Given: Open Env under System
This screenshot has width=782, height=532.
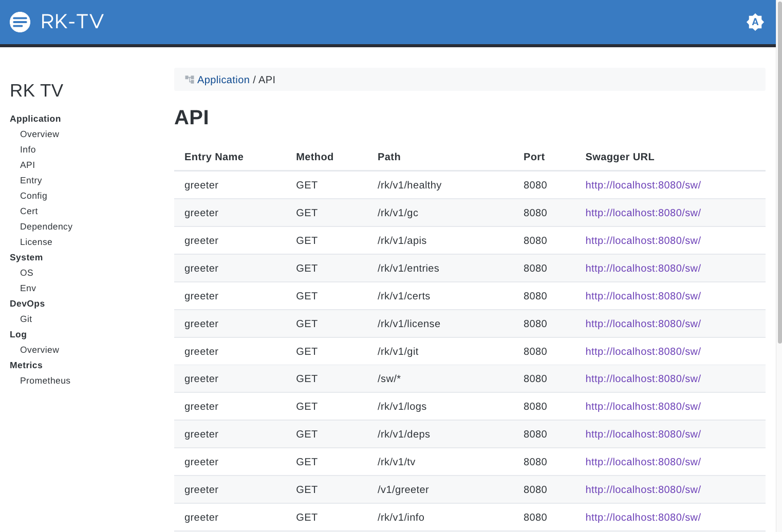Looking at the screenshot, I should (x=28, y=288).
